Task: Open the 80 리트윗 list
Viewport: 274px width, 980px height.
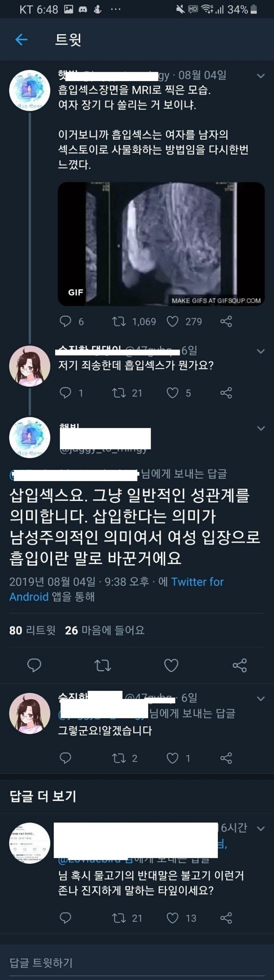Action: (x=33, y=631)
